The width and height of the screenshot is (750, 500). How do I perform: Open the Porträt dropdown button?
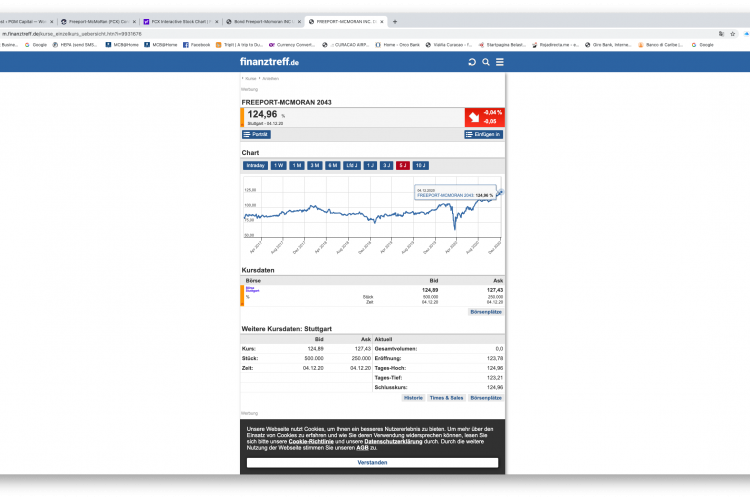256,134
